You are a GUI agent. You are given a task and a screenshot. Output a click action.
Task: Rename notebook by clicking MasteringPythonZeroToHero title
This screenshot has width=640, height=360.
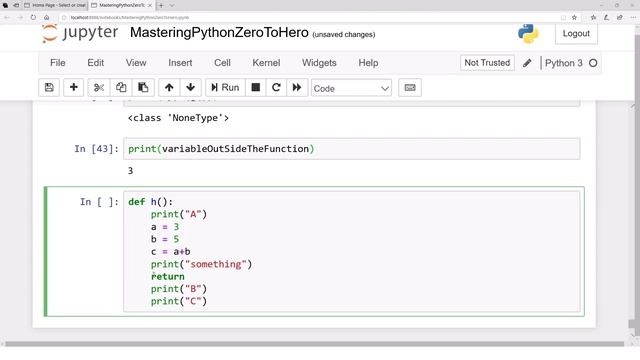[219, 32]
